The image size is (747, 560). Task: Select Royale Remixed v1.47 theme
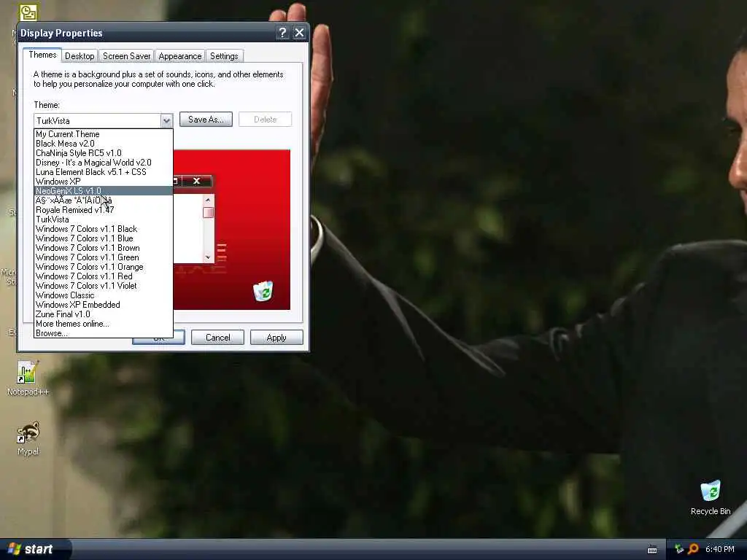coord(104,210)
